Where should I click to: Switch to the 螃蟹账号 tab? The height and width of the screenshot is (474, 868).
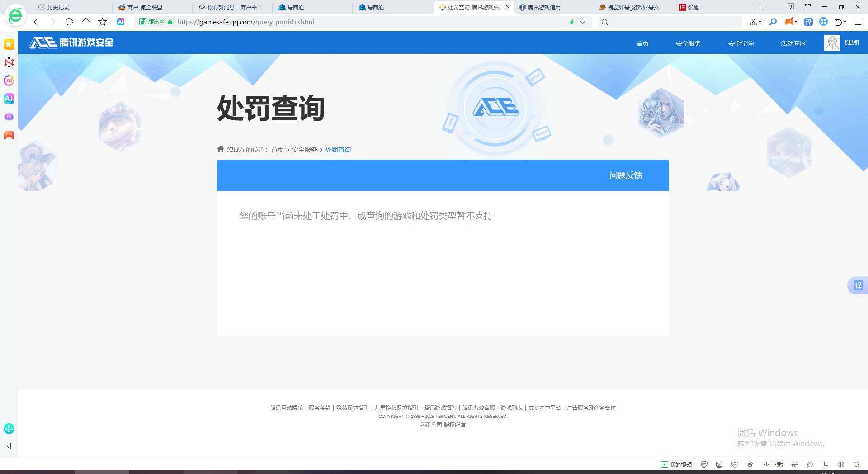point(633,7)
